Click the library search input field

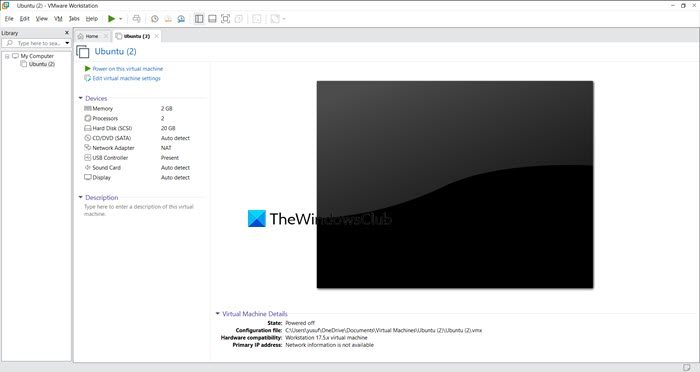[38, 43]
